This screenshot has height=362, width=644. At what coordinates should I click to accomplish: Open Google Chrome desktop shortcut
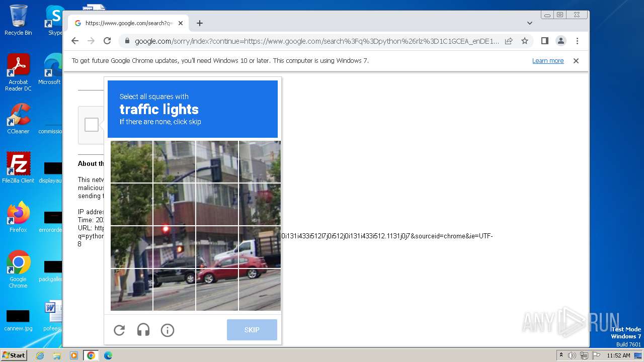pos(18,269)
